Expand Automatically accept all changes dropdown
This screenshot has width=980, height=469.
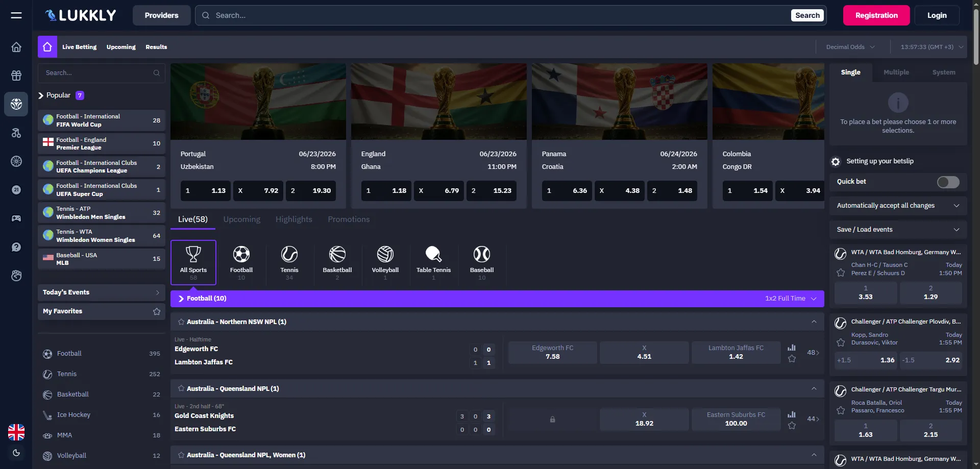898,206
